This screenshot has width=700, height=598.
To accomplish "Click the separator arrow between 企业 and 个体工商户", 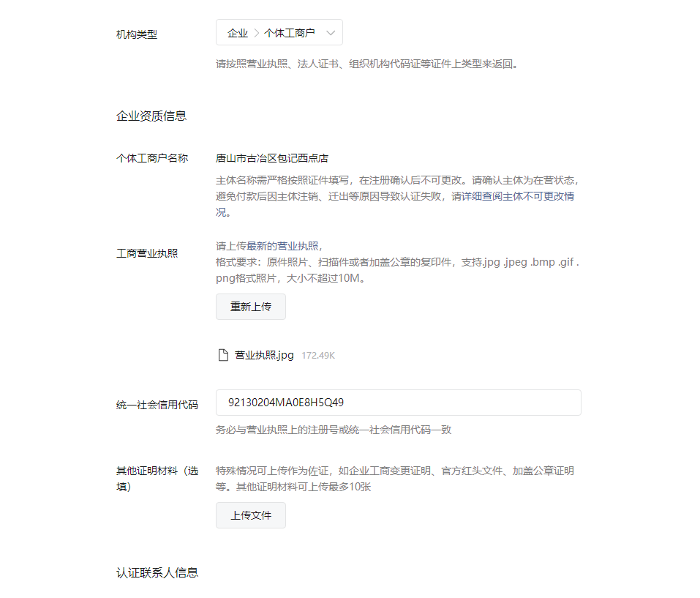I will pyautogui.click(x=256, y=33).
